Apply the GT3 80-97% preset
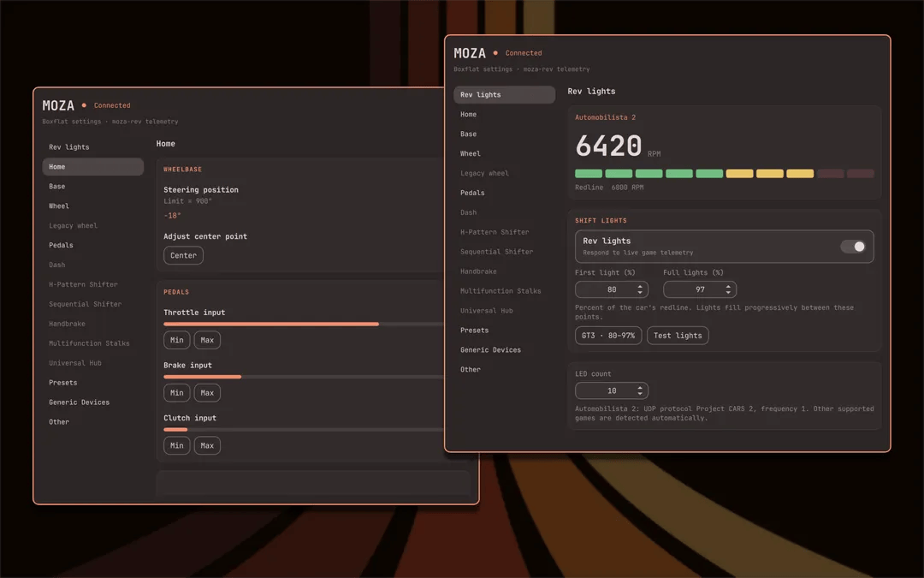Image resolution: width=924 pixels, height=578 pixels. pos(608,336)
